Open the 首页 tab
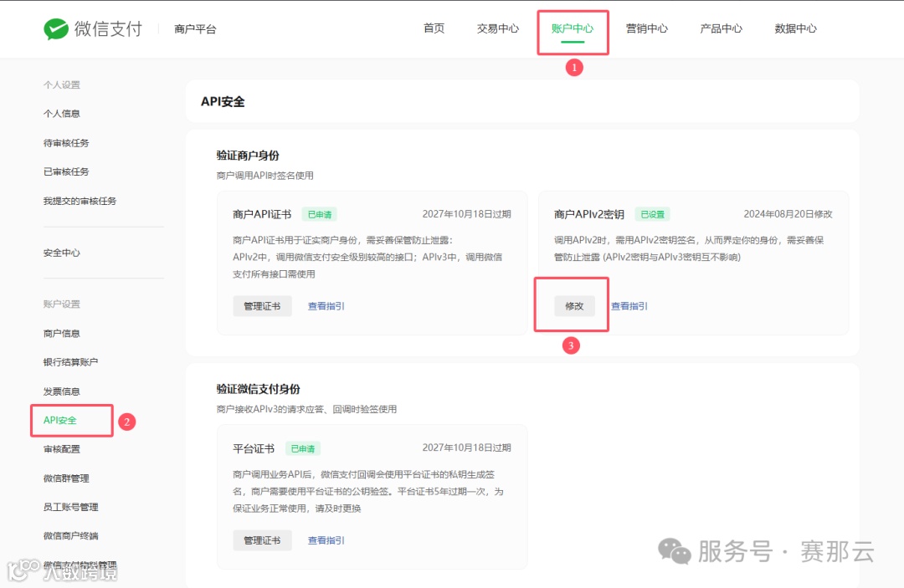Viewport: 904px width, 588px height. coord(434,28)
